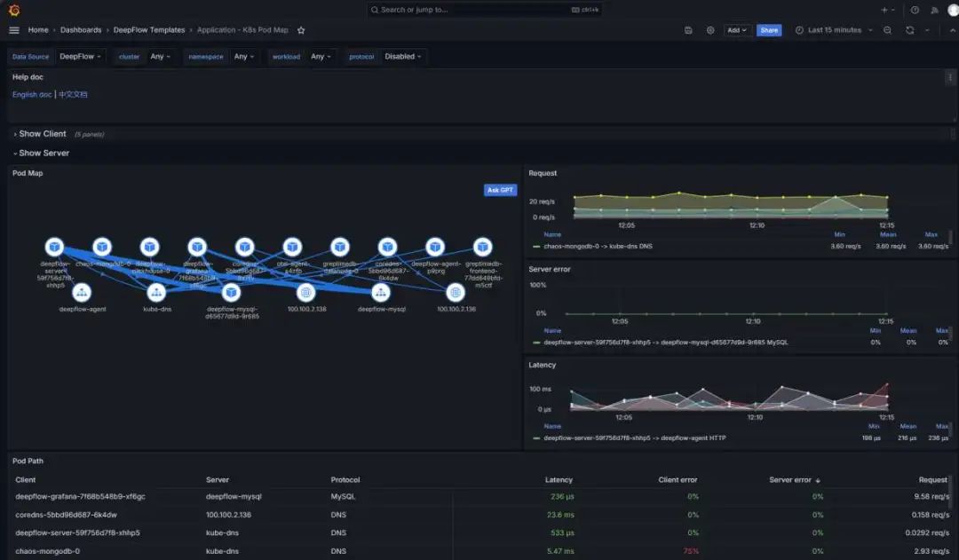Open Help doc panel menu dots
This screenshot has height=560, width=959.
coord(950,77)
